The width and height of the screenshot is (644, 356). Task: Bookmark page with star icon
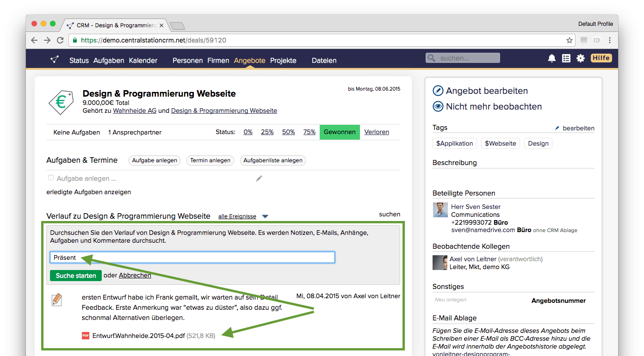tap(569, 40)
